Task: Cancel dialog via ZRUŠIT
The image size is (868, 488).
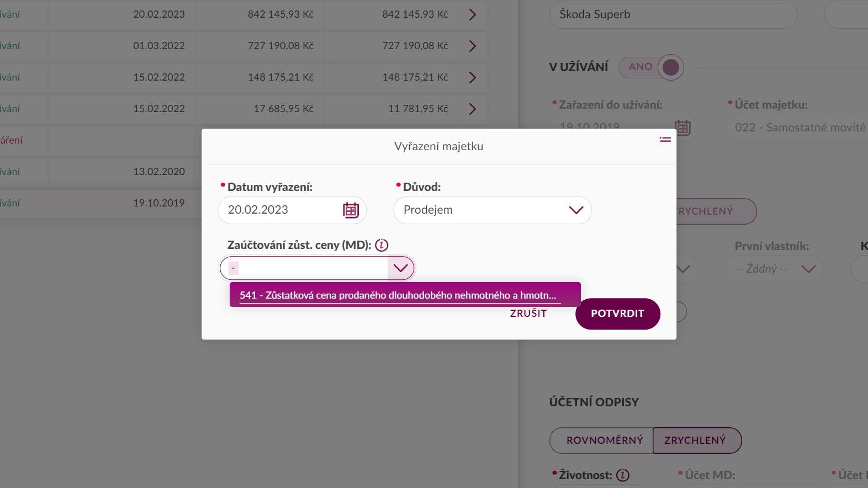Action: [x=528, y=314]
